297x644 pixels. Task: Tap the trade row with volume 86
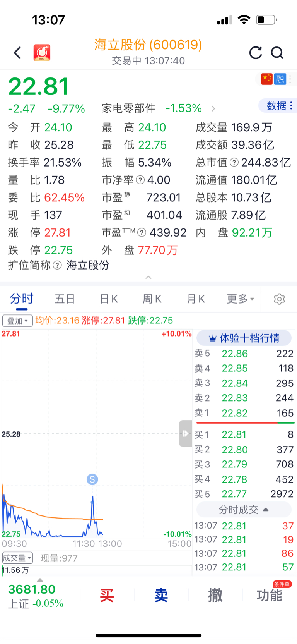click(244, 554)
